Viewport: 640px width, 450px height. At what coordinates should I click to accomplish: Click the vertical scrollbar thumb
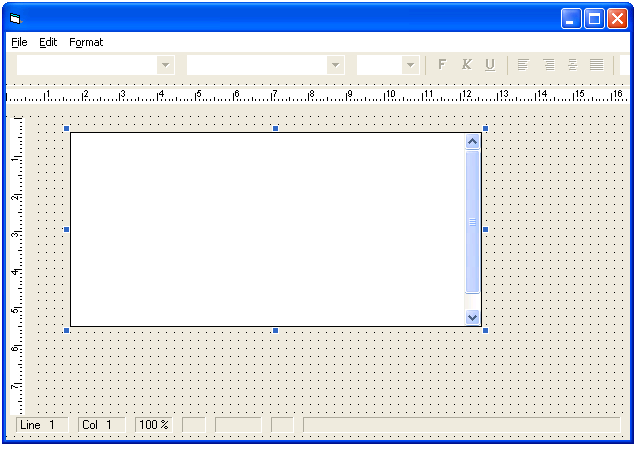[x=472, y=222]
